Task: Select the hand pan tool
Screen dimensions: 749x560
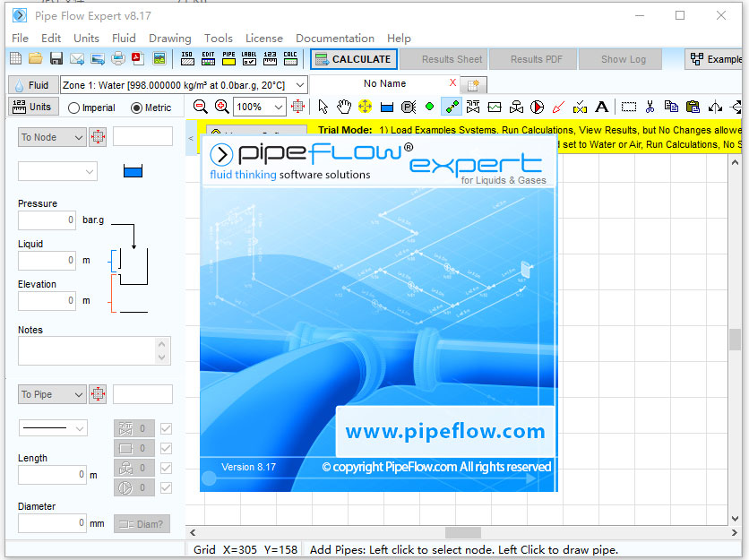Action: [x=344, y=107]
